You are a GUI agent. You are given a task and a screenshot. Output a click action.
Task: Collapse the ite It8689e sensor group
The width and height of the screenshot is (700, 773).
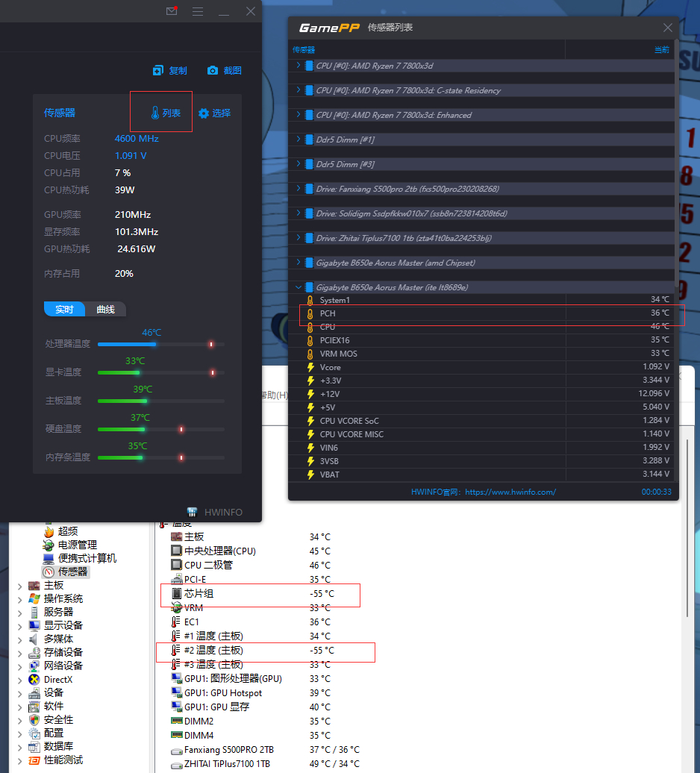299,287
